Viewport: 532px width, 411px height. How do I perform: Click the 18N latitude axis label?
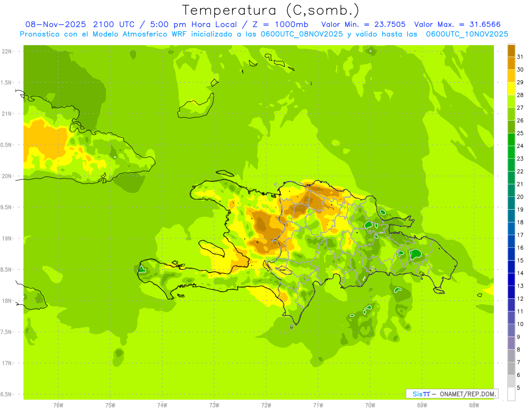[8, 301]
